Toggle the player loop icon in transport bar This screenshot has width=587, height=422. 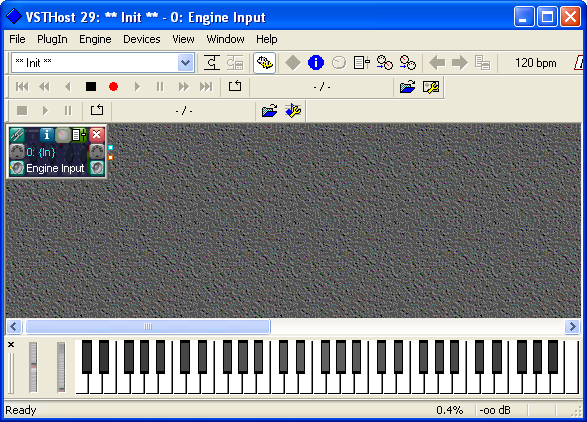235,87
